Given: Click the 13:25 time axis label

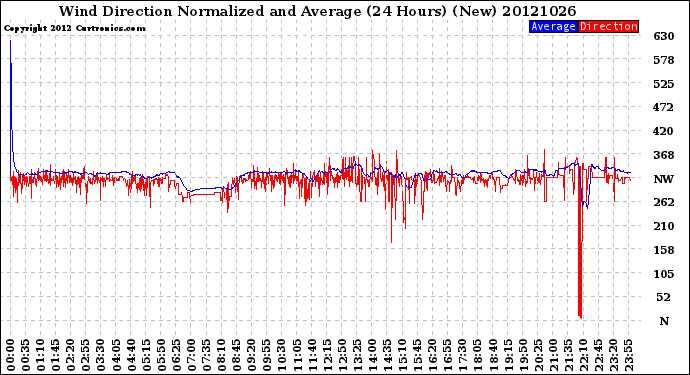Looking at the screenshot, I should coord(357,355).
